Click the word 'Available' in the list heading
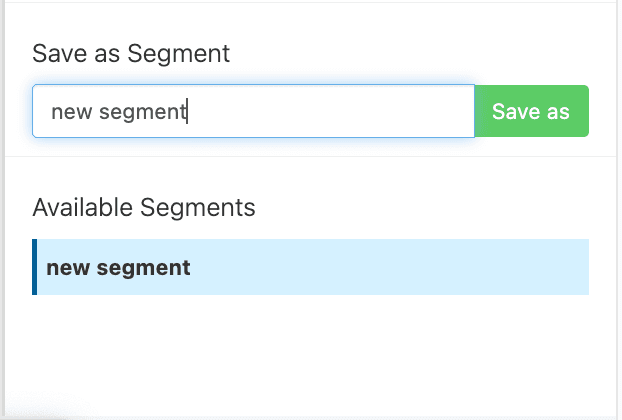Image resolution: width=622 pixels, height=420 pixels. point(84,208)
